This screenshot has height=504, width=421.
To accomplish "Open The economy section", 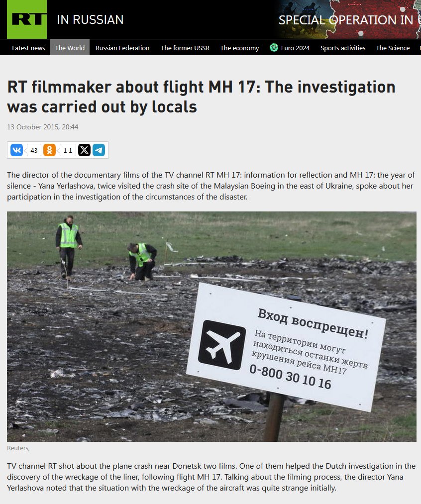I will click(239, 48).
